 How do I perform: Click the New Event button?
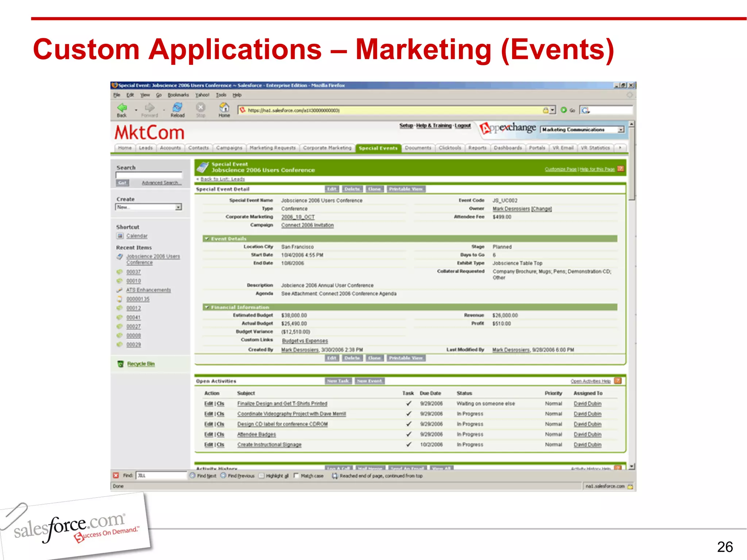[x=369, y=381]
